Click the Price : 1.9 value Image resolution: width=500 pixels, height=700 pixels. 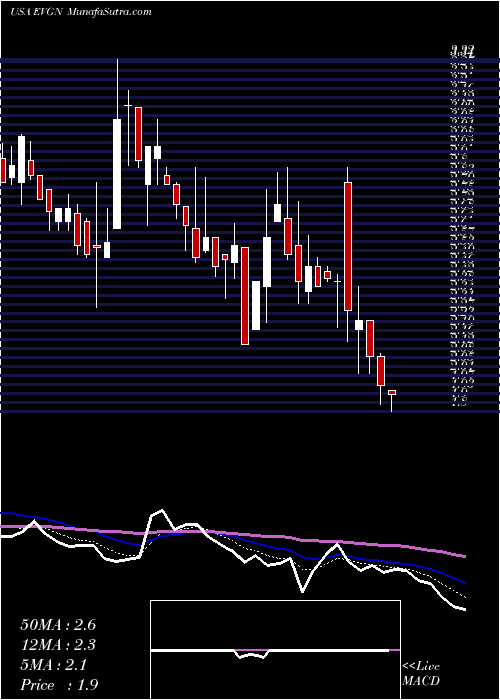coord(59,685)
